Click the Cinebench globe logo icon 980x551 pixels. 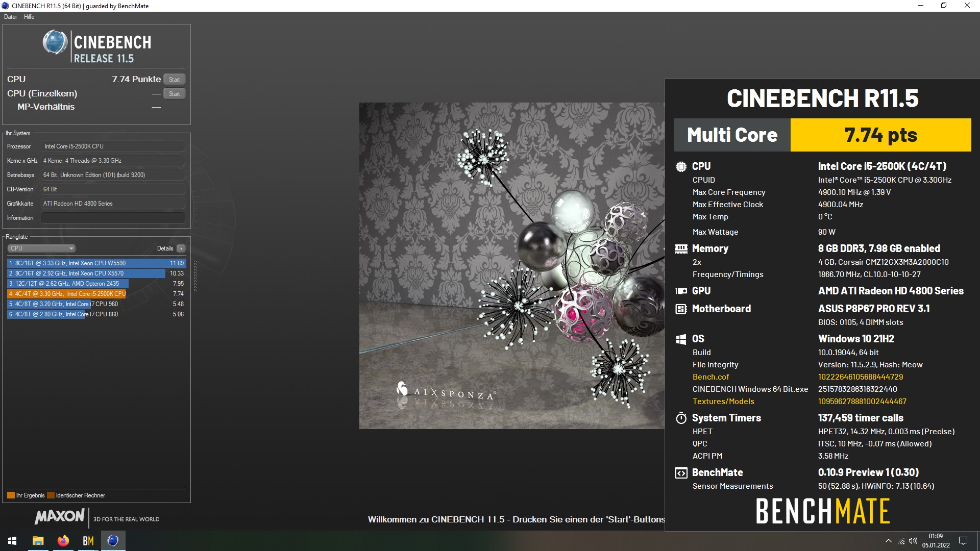point(55,42)
